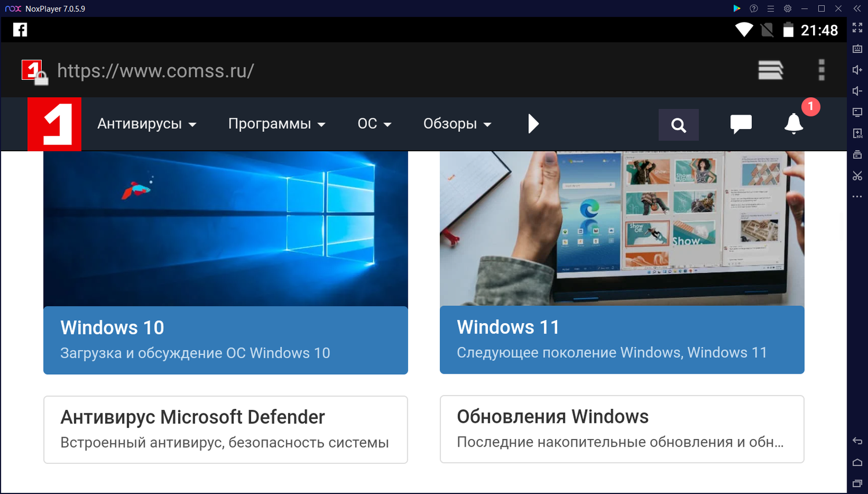The image size is (868, 494).
Task: Show more nav items with right arrow
Action: 534,124
